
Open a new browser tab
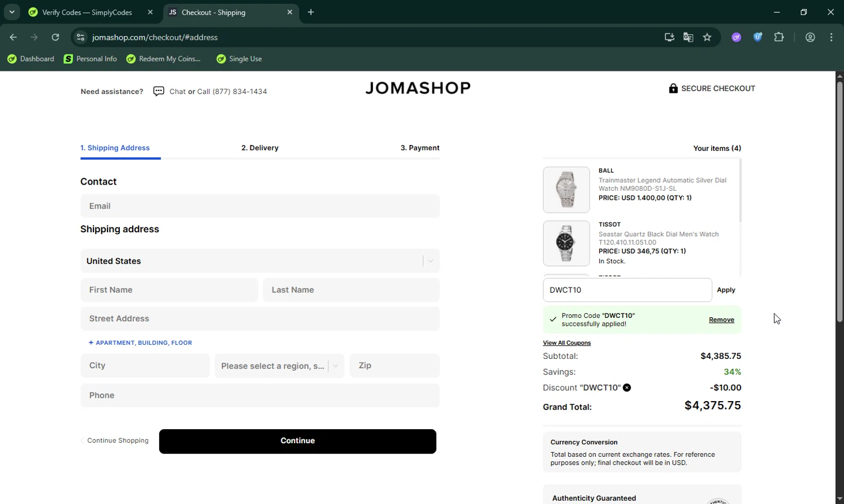311,12
